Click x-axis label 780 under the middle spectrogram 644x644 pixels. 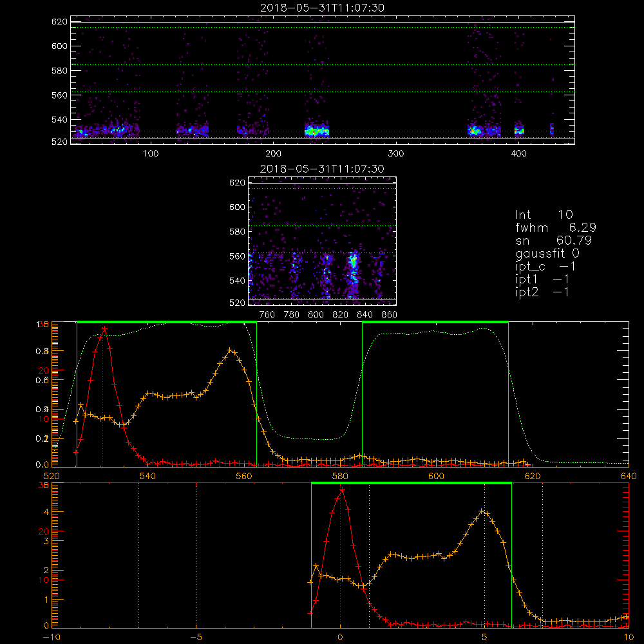(x=292, y=315)
